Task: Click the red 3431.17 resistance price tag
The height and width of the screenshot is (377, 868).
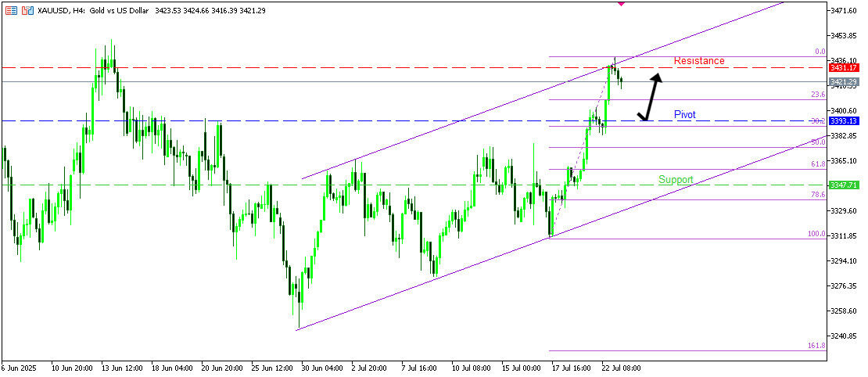Action: point(844,68)
